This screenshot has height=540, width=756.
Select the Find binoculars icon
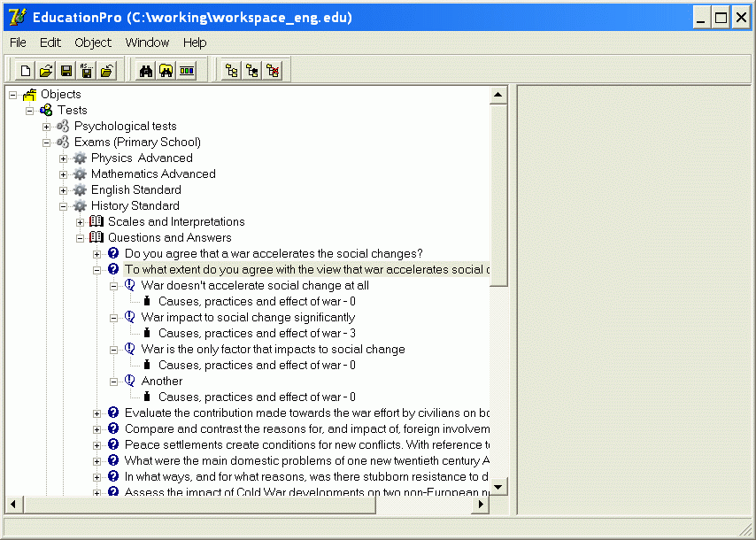click(x=147, y=70)
